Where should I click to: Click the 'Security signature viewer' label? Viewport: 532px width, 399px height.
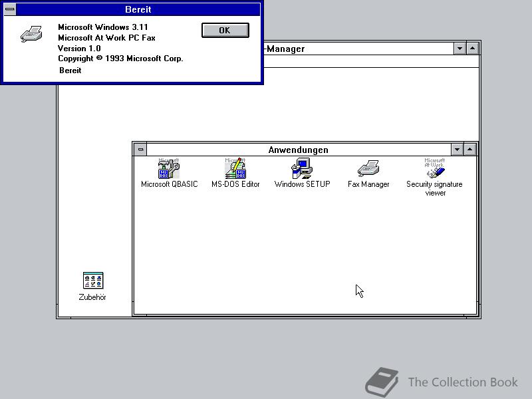[435, 188]
